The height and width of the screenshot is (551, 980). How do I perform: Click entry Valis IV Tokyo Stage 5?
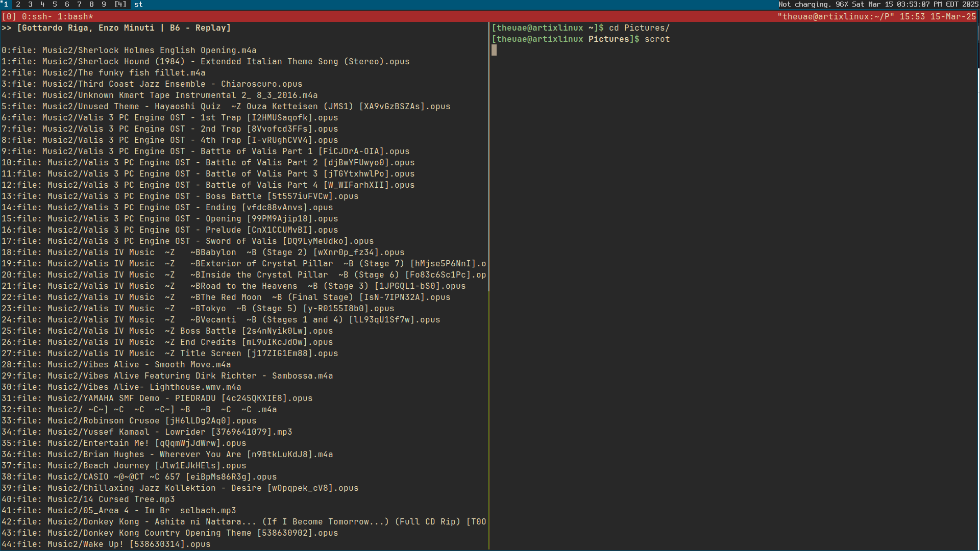click(198, 309)
